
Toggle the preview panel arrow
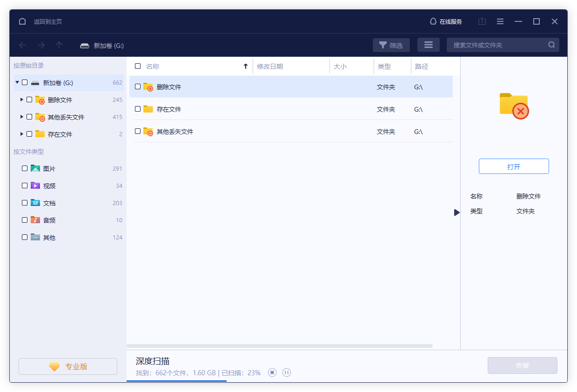(456, 212)
